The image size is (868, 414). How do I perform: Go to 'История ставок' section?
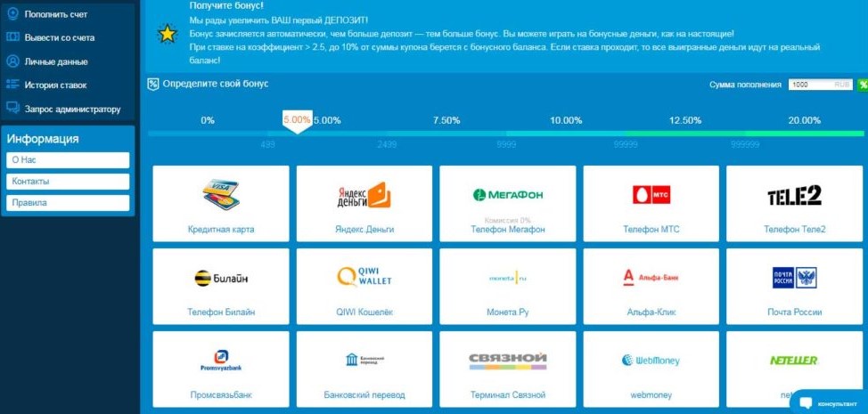pyautogui.click(x=55, y=85)
